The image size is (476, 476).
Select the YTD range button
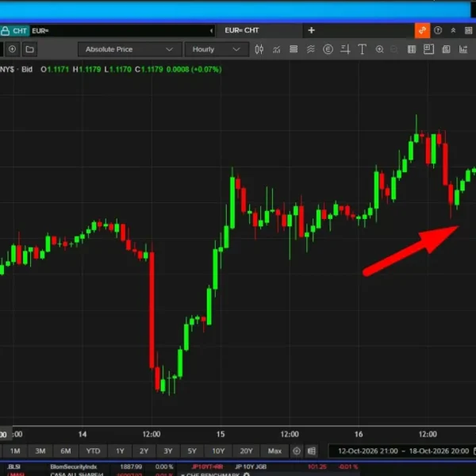tap(93, 451)
